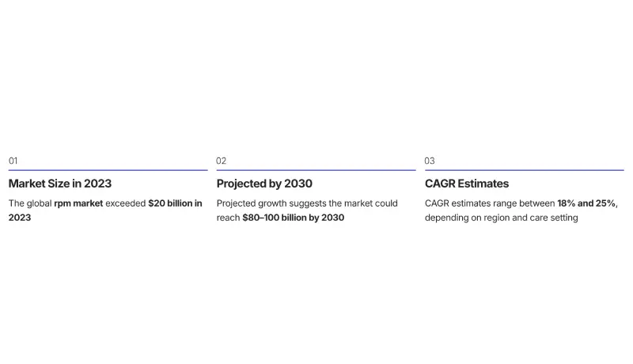Viewport: 633px width, 364px height.
Task: Click the bold "$20 billion in" text
Action: [x=175, y=203]
